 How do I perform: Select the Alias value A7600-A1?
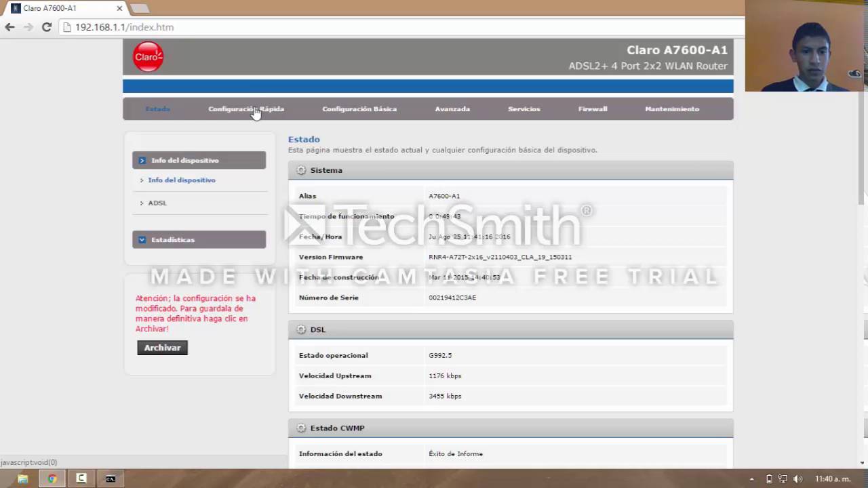[444, 196]
